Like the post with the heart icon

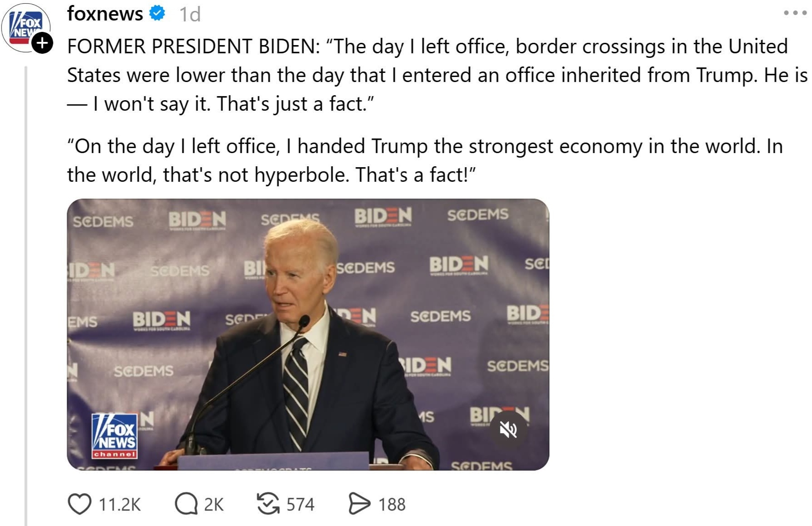click(80, 504)
